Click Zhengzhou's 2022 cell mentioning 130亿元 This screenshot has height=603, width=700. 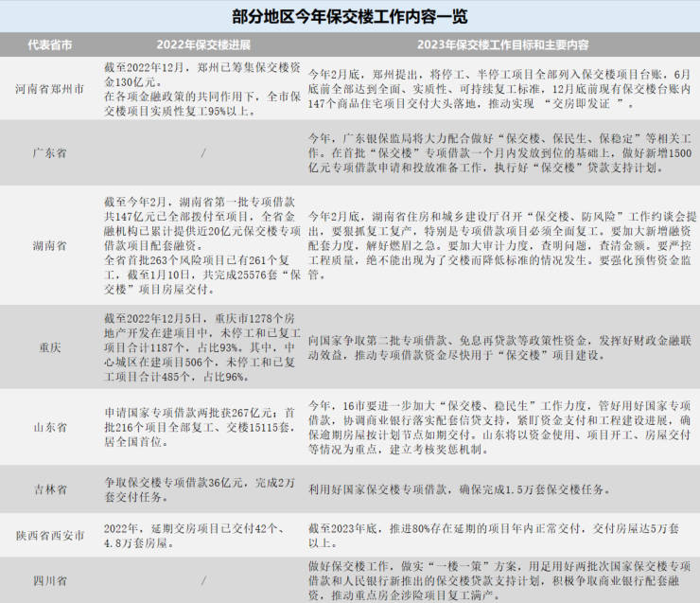[x=202, y=89]
